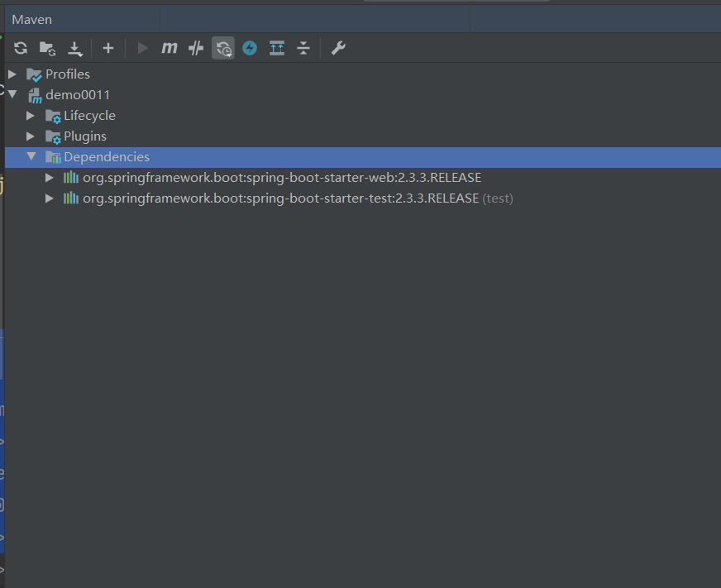The width and height of the screenshot is (721, 588).
Task: Toggle Offline Mode
Action: [x=250, y=47]
